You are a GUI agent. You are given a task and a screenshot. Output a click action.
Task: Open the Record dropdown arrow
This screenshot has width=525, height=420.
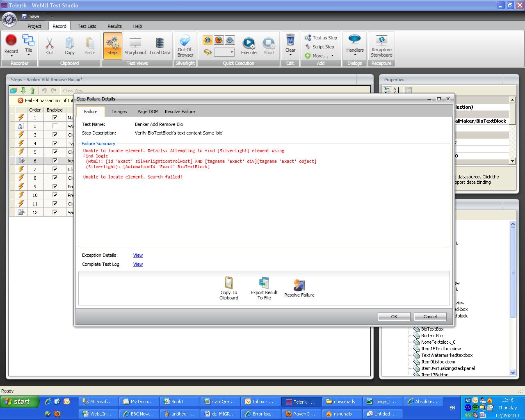11,56
